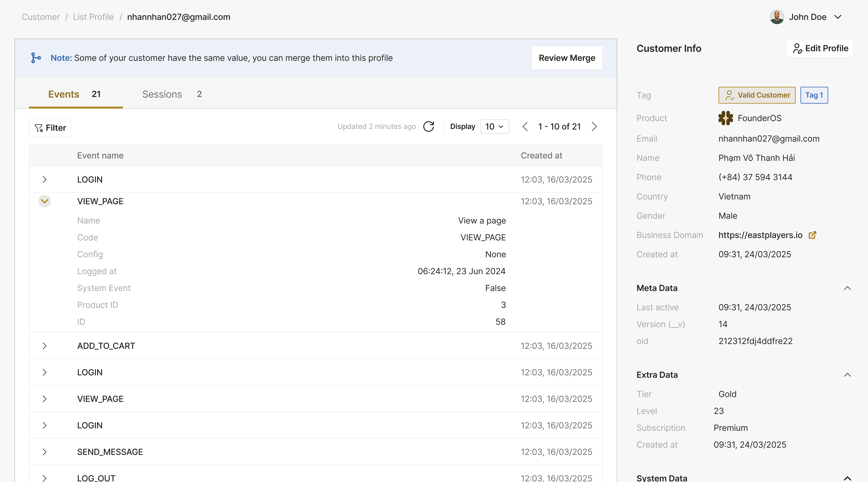The height and width of the screenshot is (482, 868).
Task: Expand the SEND_MESSAGE event row
Action: 44,452
